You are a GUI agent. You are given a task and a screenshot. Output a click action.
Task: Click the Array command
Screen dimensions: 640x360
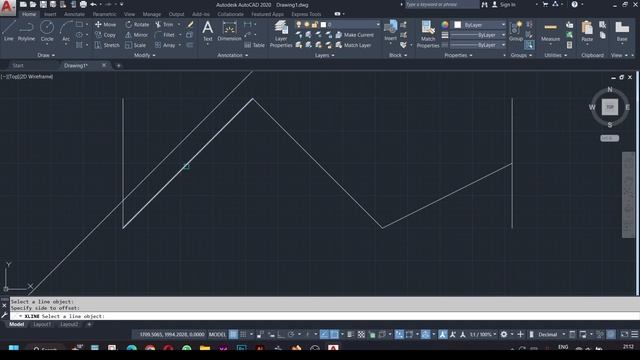click(x=165, y=45)
